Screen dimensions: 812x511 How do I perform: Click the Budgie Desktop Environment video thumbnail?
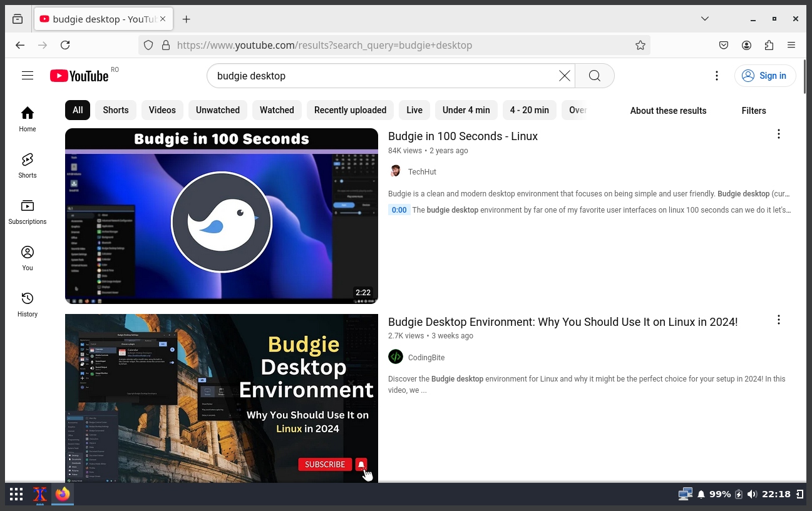coord(222,398)
